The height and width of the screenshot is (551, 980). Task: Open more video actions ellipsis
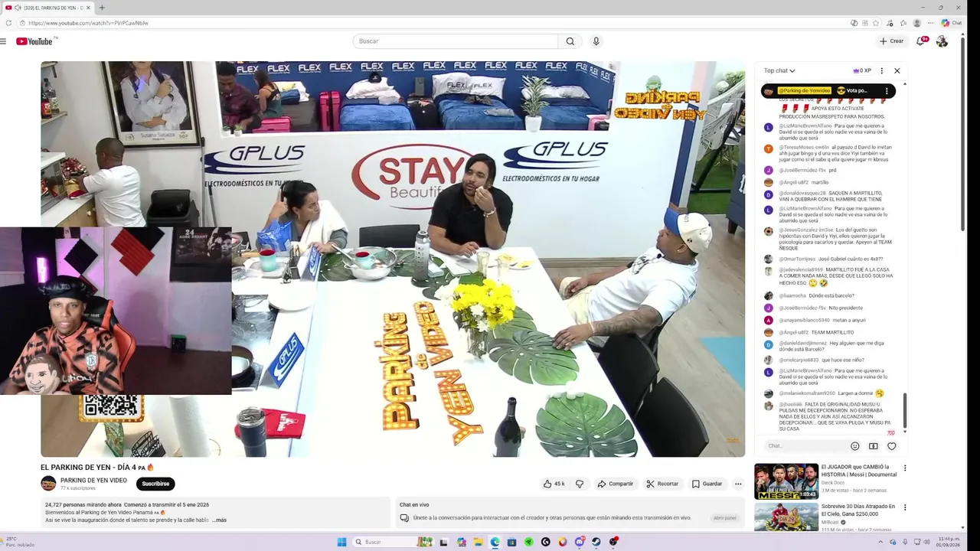point(738,484)
